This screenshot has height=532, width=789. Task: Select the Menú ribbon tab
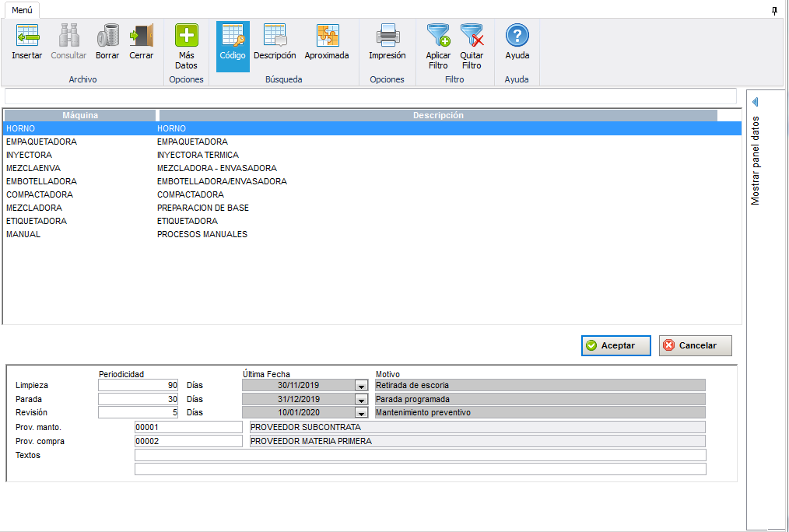[22, 9]
